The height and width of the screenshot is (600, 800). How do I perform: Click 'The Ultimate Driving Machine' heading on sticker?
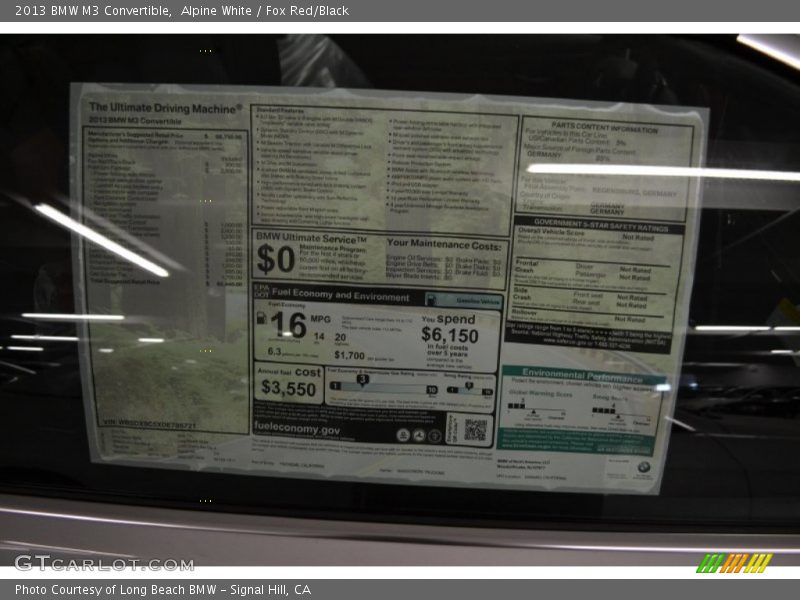[165, 108]
